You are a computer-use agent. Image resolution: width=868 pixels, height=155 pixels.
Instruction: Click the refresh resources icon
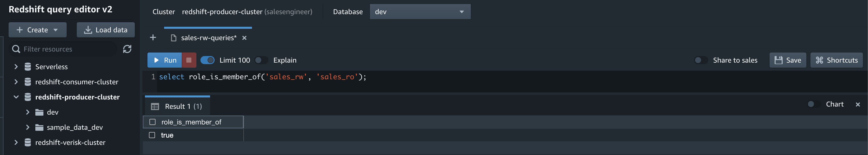(127, 49)
